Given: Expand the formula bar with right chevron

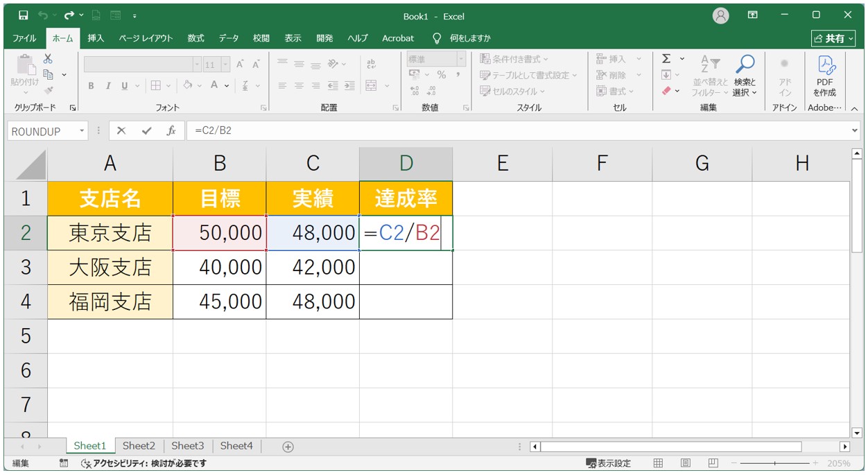Looking at the screenshot, I should point(854,130).
